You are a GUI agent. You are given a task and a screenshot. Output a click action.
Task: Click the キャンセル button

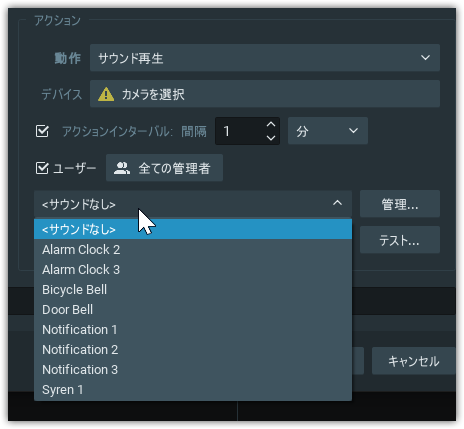[x=414, y=361]
